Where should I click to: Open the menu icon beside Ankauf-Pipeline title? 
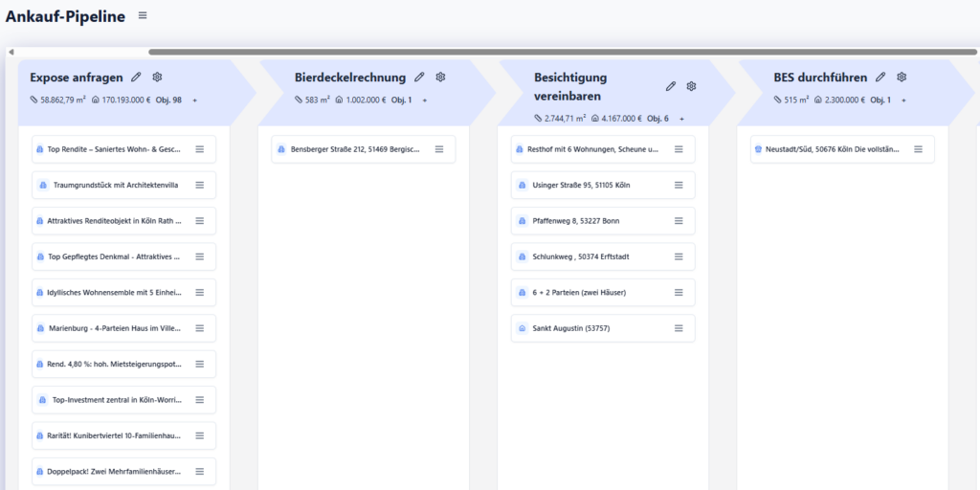(143, 15)
